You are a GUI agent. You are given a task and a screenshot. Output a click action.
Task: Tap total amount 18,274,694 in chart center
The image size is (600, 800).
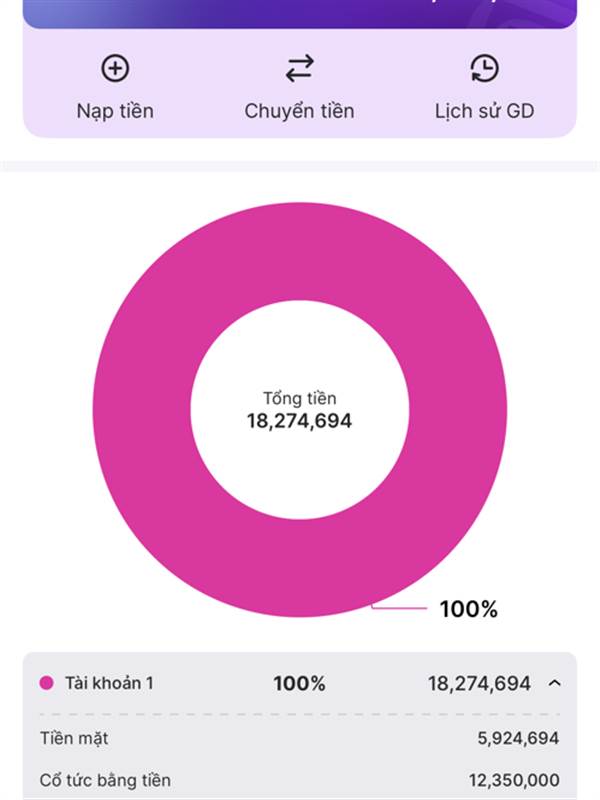299,421
